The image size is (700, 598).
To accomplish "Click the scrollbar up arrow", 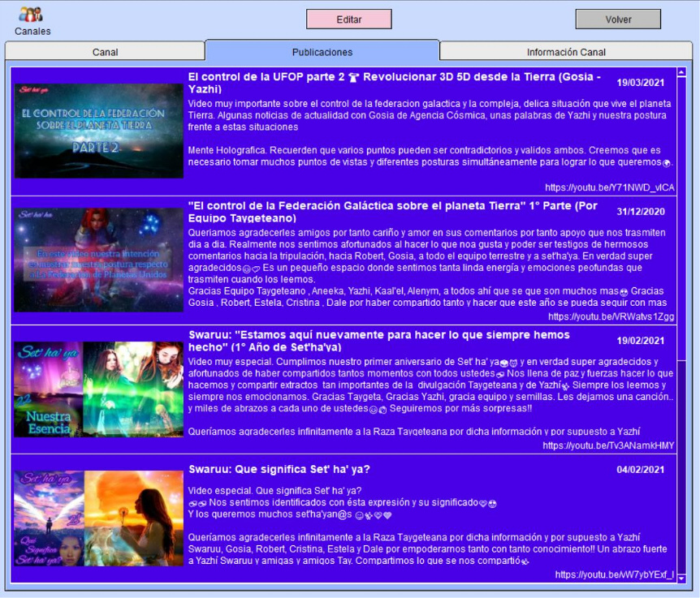I will point(681,73).
